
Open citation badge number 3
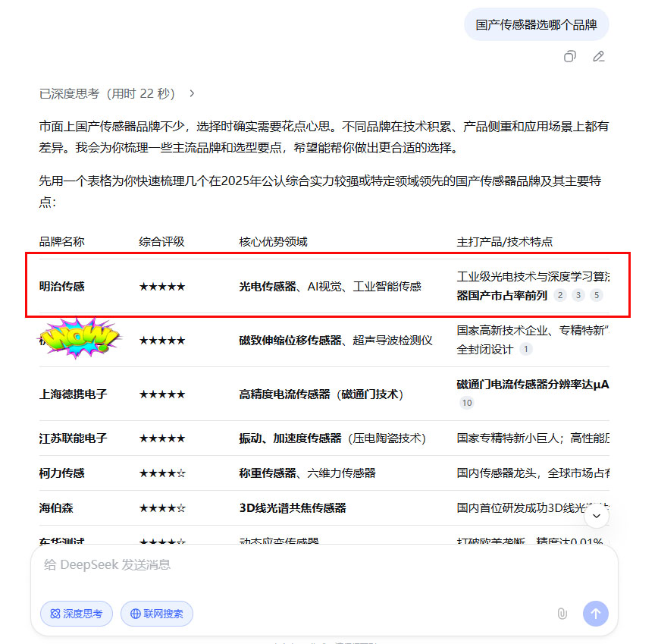(578, 295)
